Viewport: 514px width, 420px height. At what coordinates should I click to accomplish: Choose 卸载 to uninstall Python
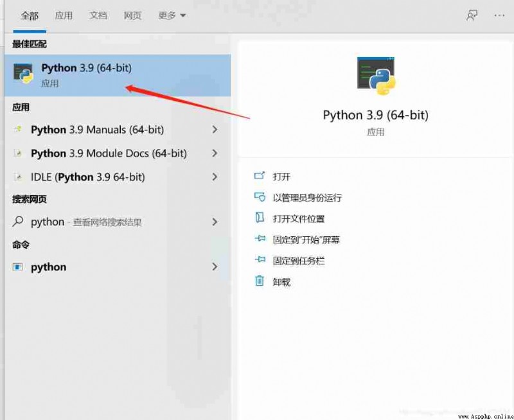281,282
